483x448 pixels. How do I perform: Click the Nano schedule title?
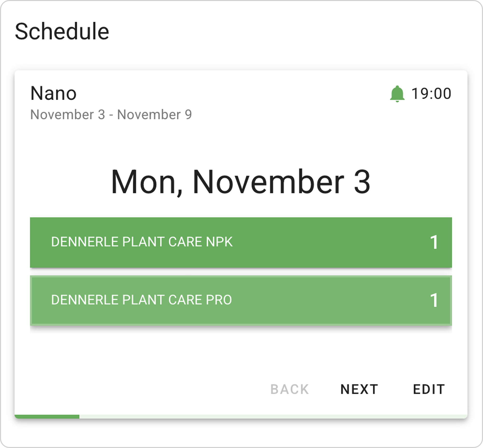click(x=53, y=93)
